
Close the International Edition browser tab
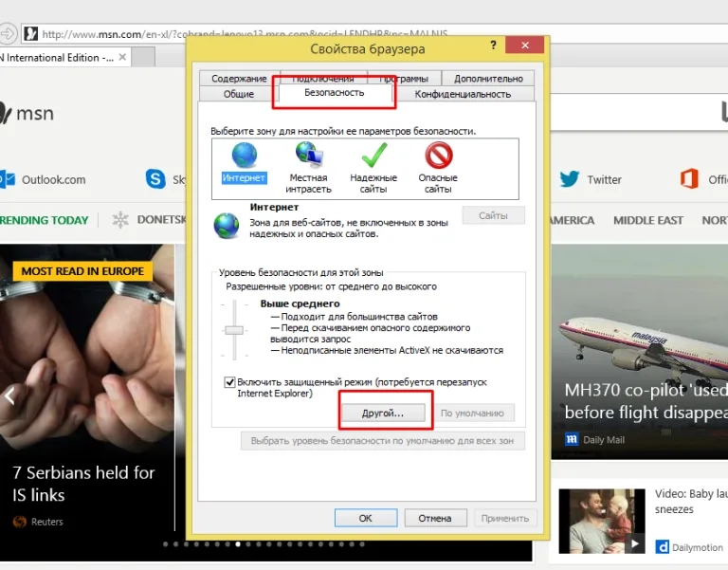[x=122, y=57]
